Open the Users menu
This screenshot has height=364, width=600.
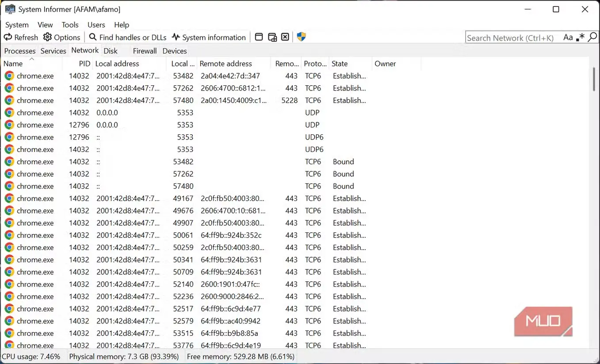96,25
